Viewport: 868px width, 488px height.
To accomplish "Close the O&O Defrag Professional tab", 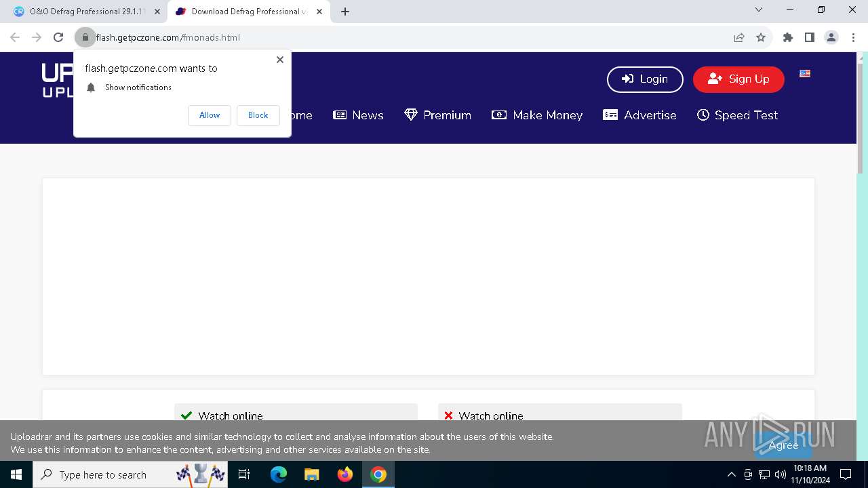I will pos(157,12).
